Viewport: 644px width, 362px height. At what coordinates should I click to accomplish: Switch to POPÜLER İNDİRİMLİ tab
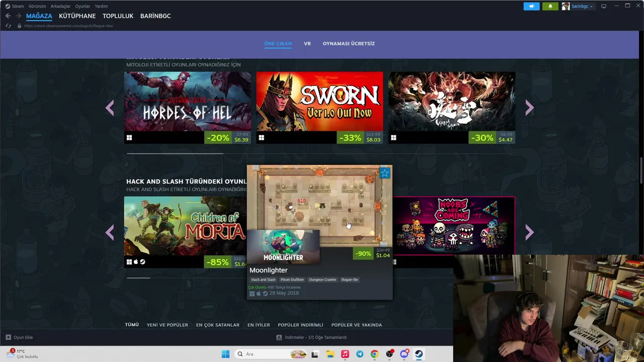coord(300,325)
